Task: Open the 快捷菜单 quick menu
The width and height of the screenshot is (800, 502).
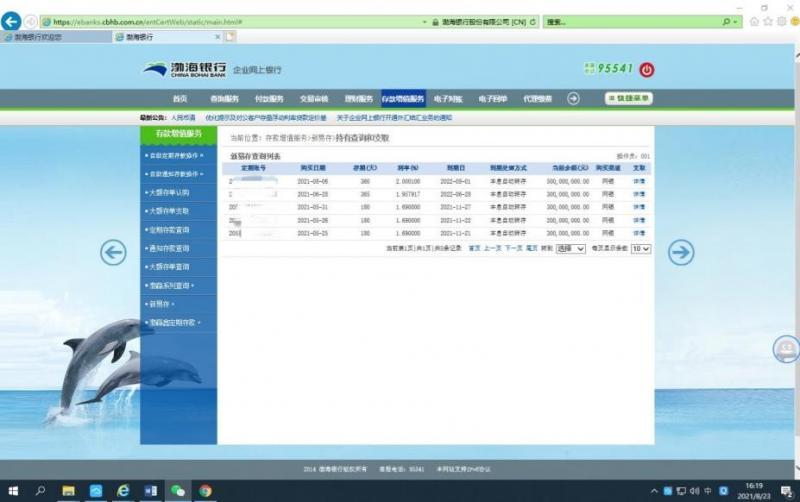Action: click(629, 98)
